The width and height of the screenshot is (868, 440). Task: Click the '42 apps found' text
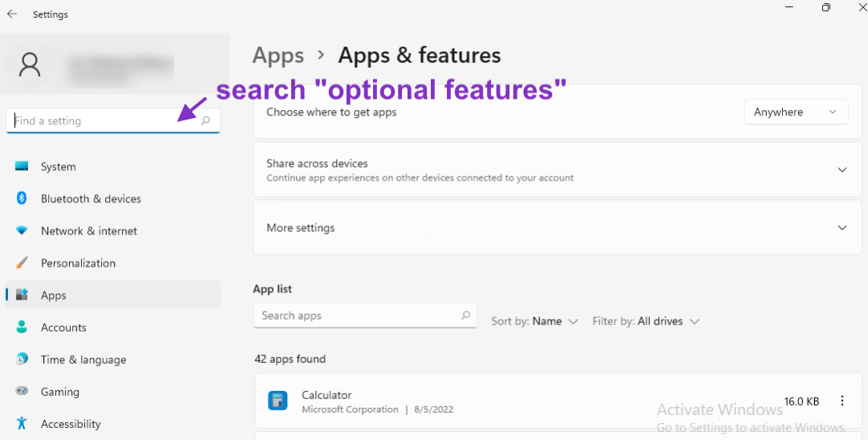[x=290, y=359]
